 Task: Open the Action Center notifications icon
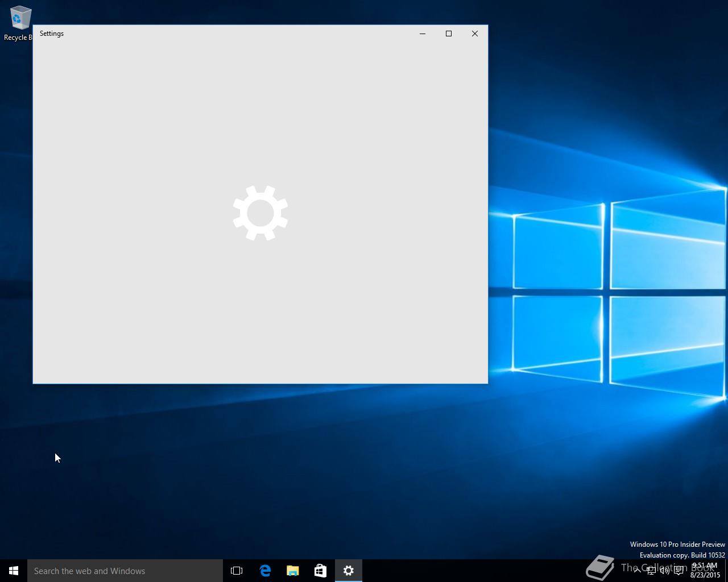click(x=679, y=571)
